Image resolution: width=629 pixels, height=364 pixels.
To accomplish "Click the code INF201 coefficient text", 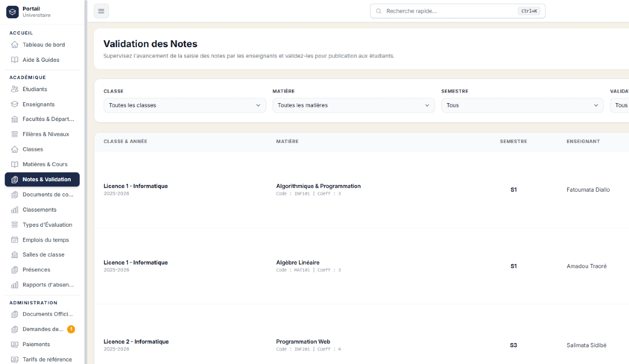I will coord(309,349).
